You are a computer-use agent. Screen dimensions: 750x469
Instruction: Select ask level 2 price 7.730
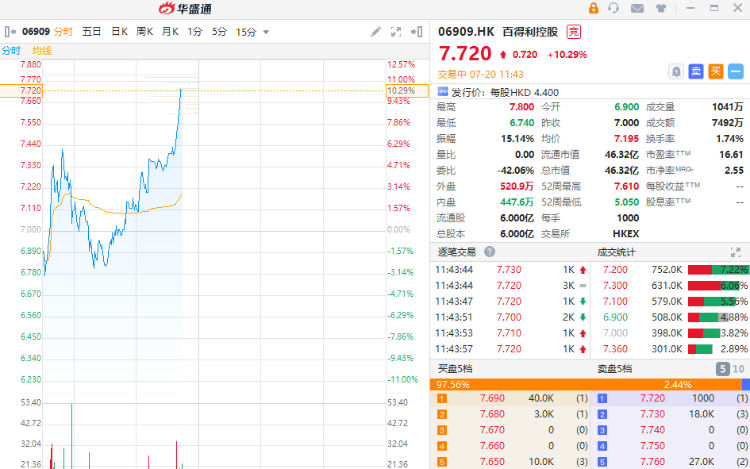652,414
